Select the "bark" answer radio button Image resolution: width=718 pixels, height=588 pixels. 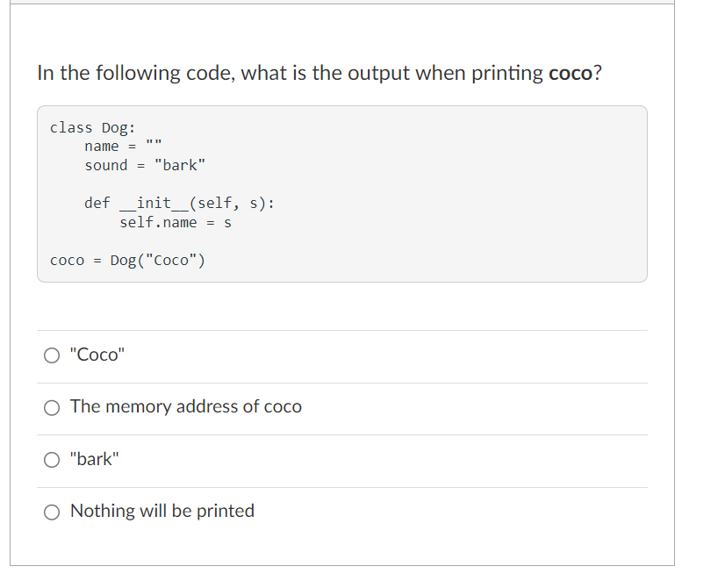[52, 459]
